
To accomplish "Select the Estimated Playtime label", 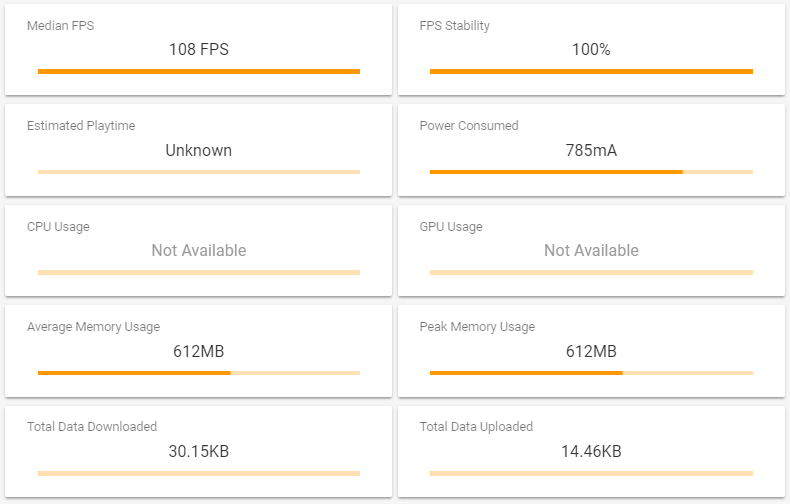I will point(81,125).
